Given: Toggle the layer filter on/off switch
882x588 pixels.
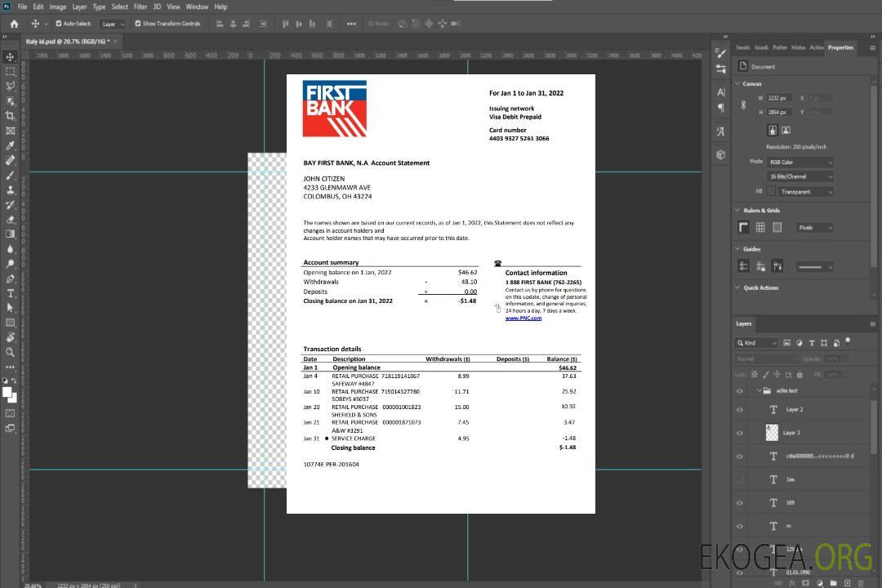Looking at the screenshot, I should (848, 341).
